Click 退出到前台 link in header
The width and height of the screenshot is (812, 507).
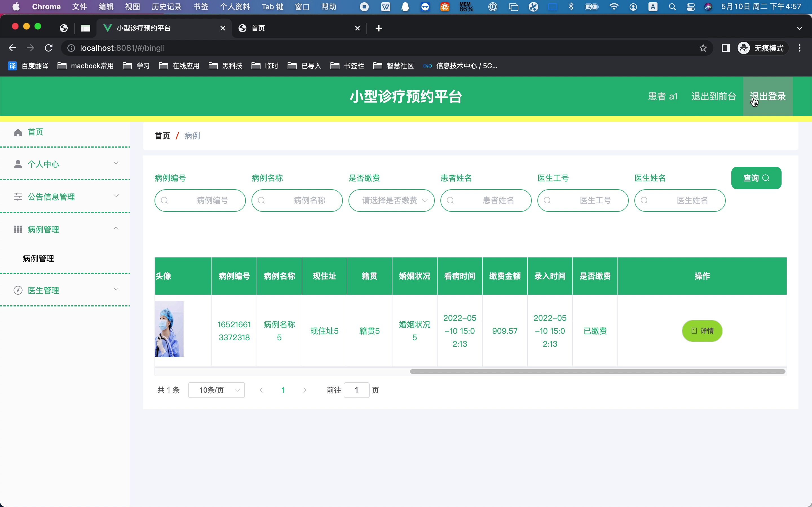coord(713,97)
